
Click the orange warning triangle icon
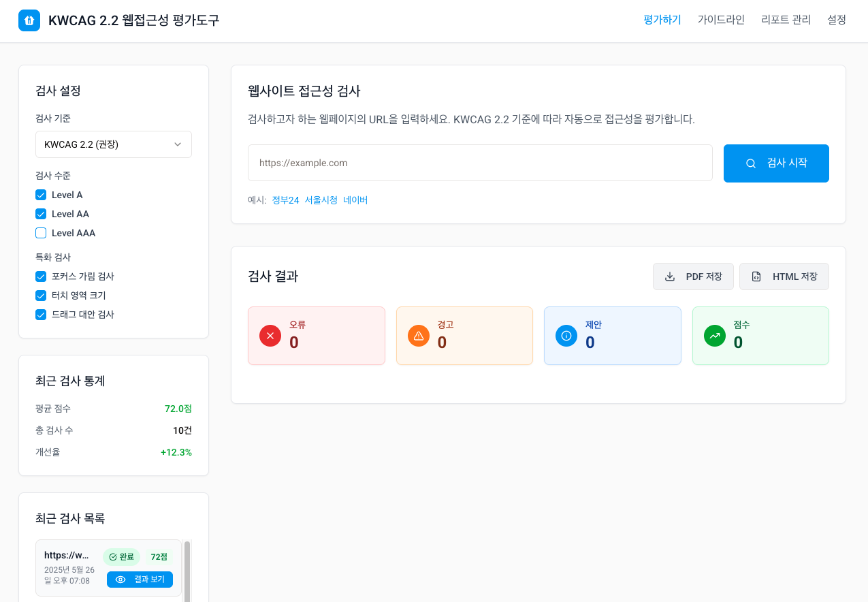coord(419,336)
